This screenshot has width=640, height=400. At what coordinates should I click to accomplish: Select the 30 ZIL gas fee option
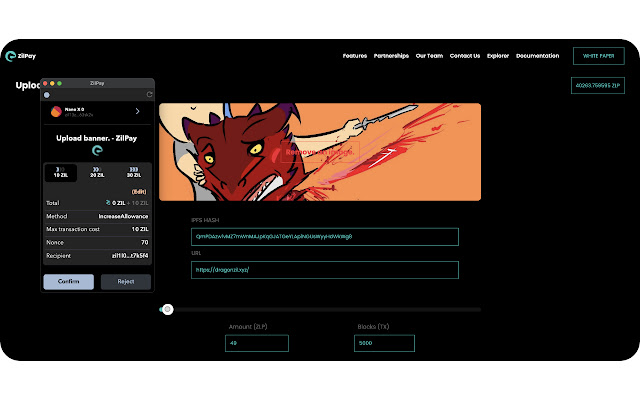point(133,172)
